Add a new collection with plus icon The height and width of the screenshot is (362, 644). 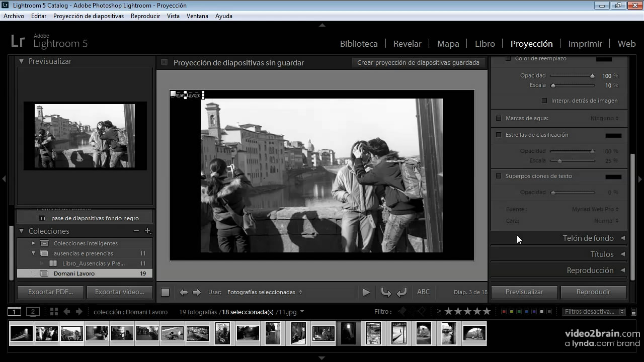[148, 231]
